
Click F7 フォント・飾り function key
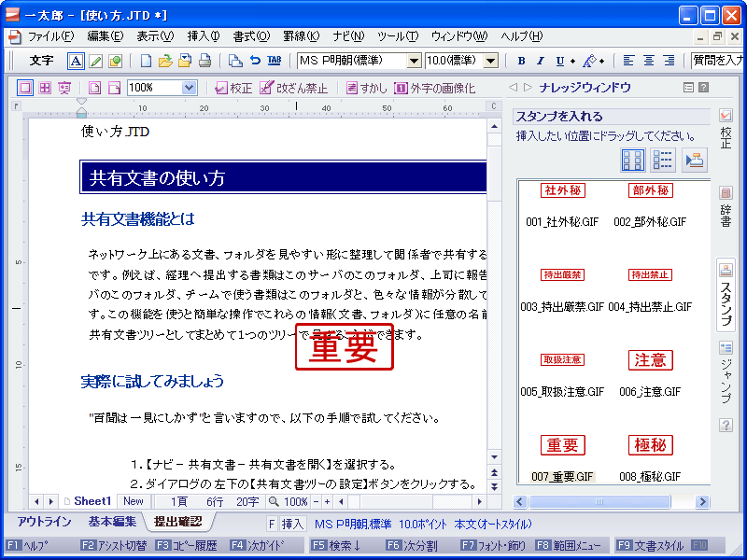click(x=494, y=546)
